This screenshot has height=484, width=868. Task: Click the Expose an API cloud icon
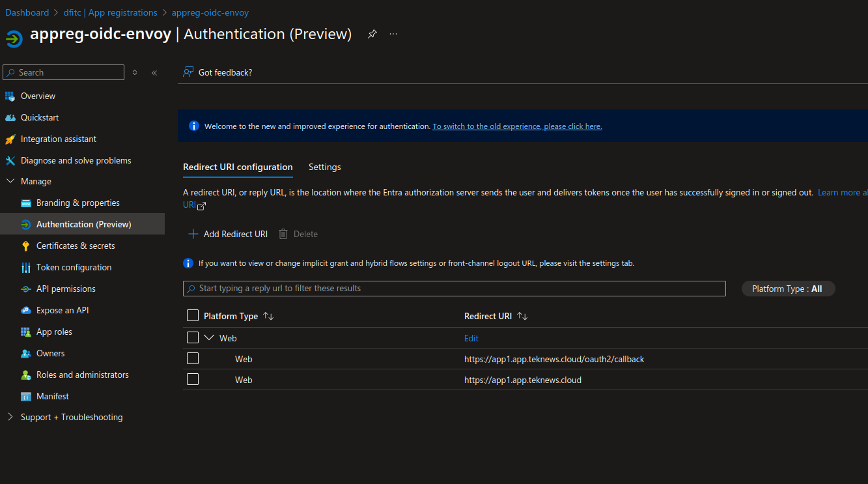point(26,311)
